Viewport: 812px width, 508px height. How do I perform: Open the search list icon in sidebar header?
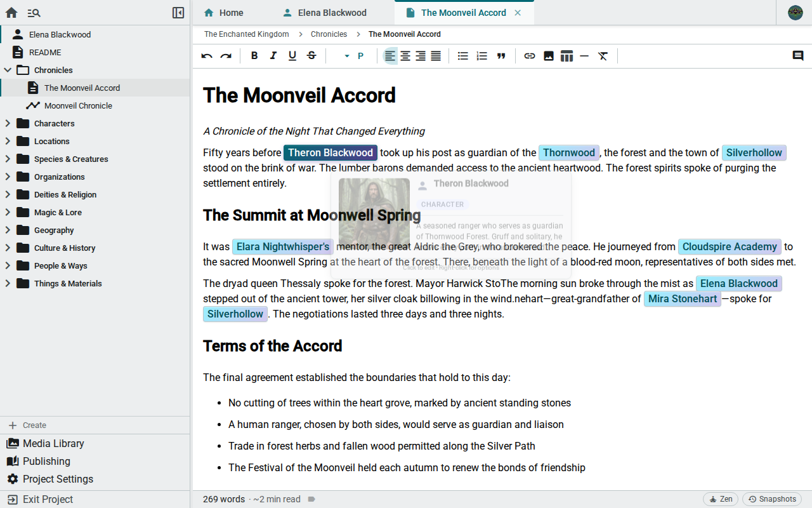click(x=34, y=13)
